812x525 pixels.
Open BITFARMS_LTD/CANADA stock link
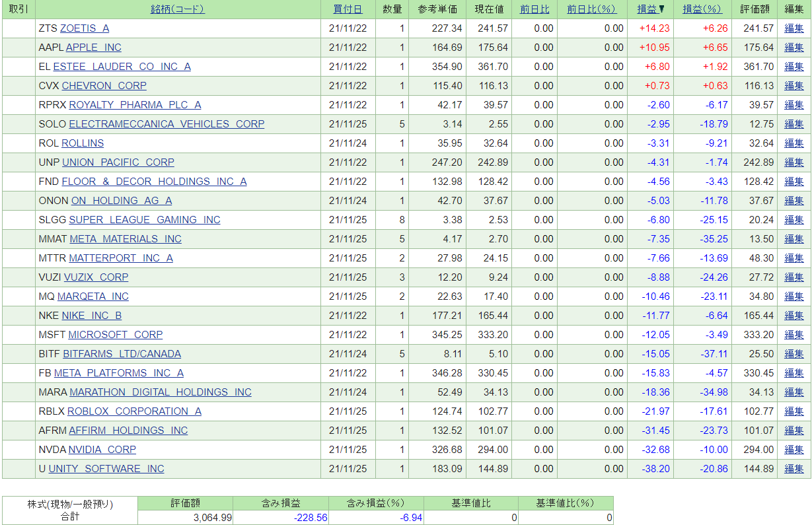pyautogui.click(x=122, y=354)
